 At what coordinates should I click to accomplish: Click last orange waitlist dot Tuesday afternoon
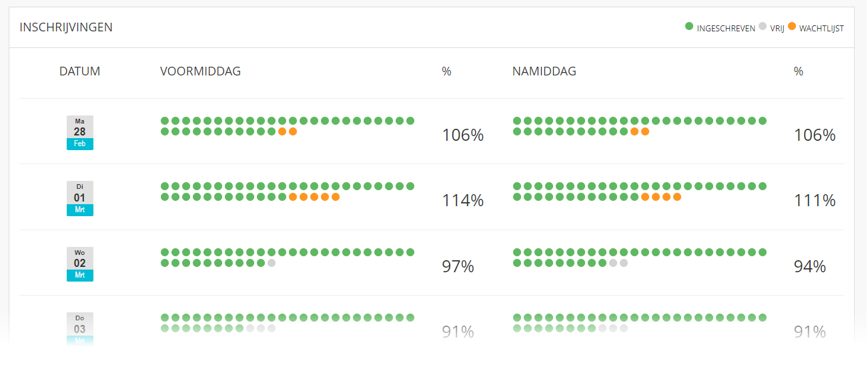pos(677,197)
